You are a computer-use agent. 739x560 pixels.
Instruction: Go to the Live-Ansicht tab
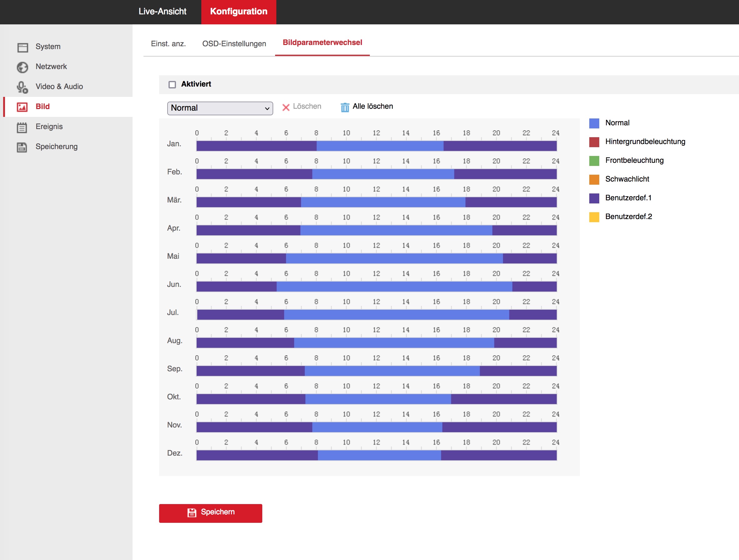coord(162,12)
